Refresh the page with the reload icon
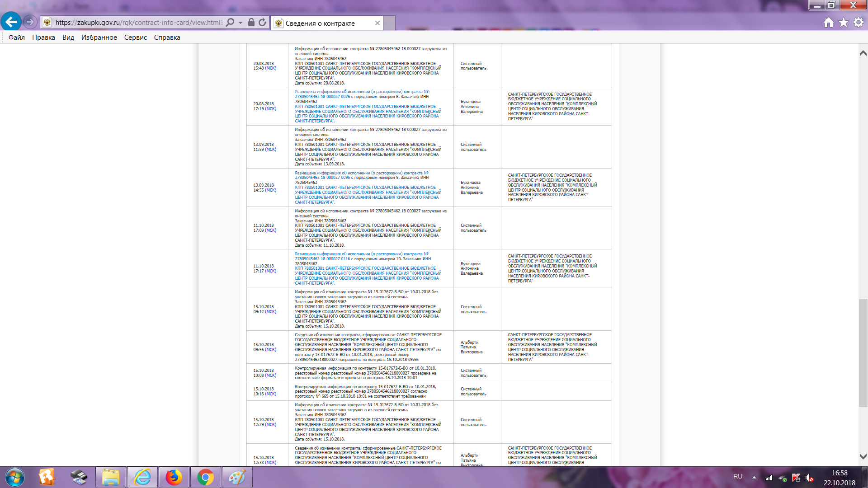Viewport: 868px width, 488px height. coord(262,23)
